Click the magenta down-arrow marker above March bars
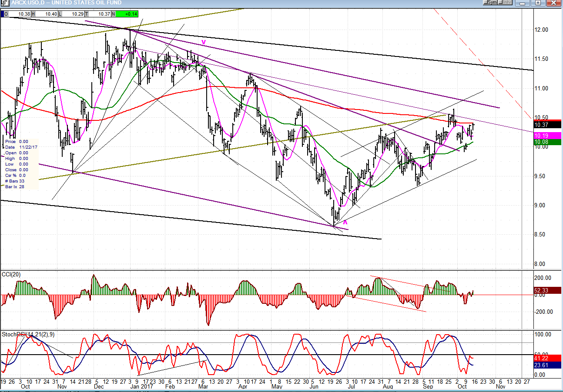The width and height of the screenshot is (563, 392). point(203,42)
